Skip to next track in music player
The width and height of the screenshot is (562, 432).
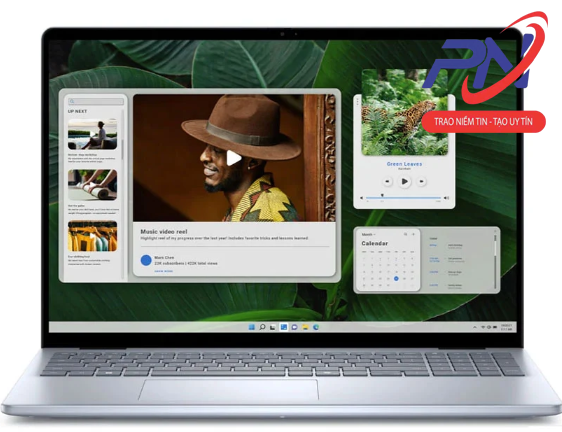point(422,181)
